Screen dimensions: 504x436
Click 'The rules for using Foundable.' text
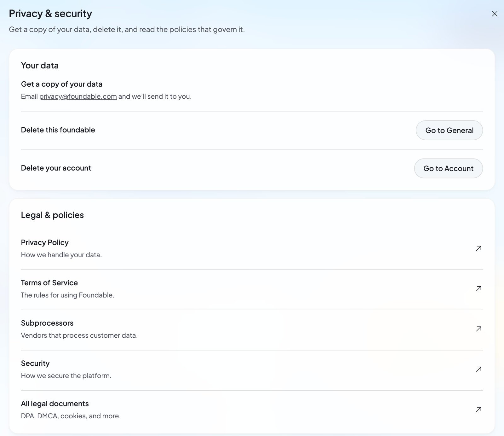coord(67,295)
